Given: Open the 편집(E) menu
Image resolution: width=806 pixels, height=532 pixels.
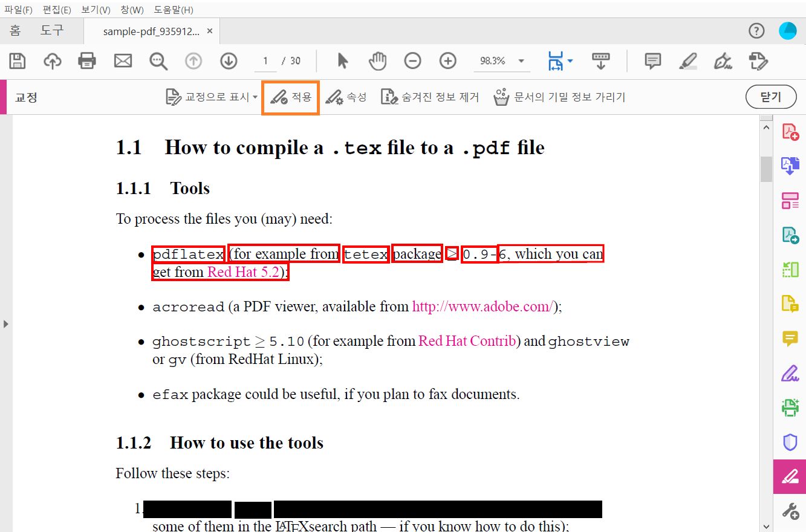Looking at the screenshot, I should coord(57,10).
